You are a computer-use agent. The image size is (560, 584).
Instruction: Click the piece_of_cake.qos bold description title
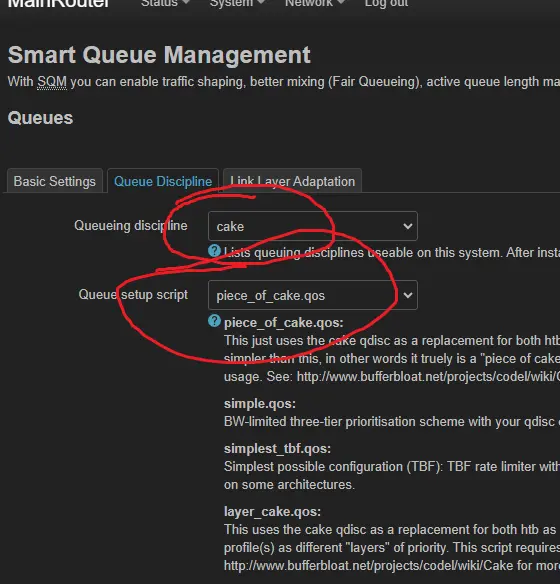284,323
